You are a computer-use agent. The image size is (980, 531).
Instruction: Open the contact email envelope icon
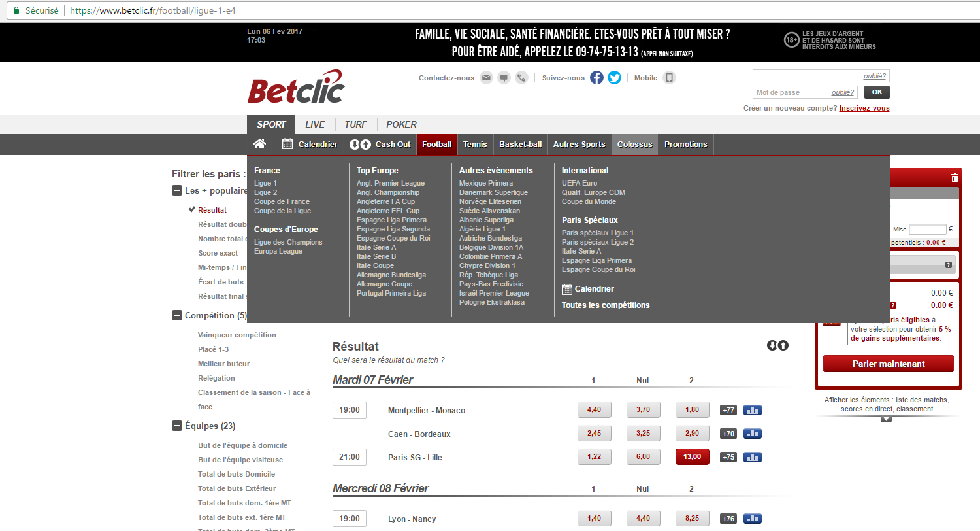486,78
